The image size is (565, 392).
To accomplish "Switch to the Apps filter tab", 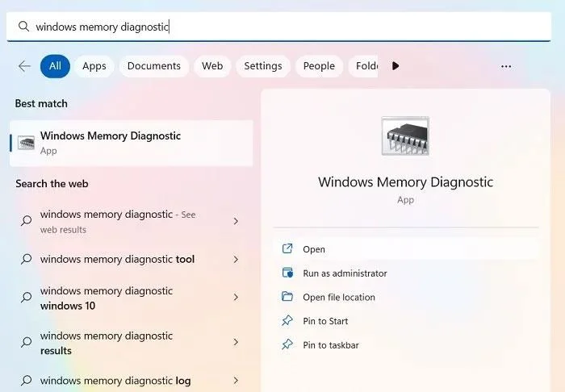I will (94, 66).
